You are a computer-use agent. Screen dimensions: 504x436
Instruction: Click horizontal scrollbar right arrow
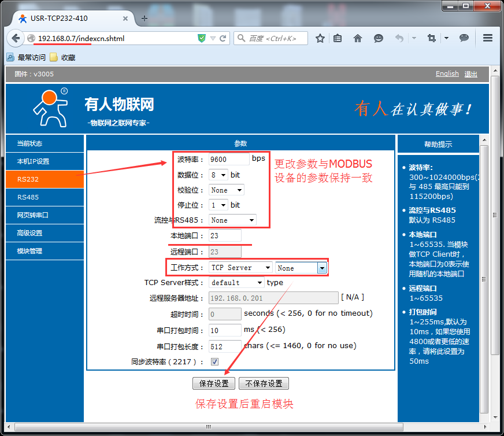(485, 427)
